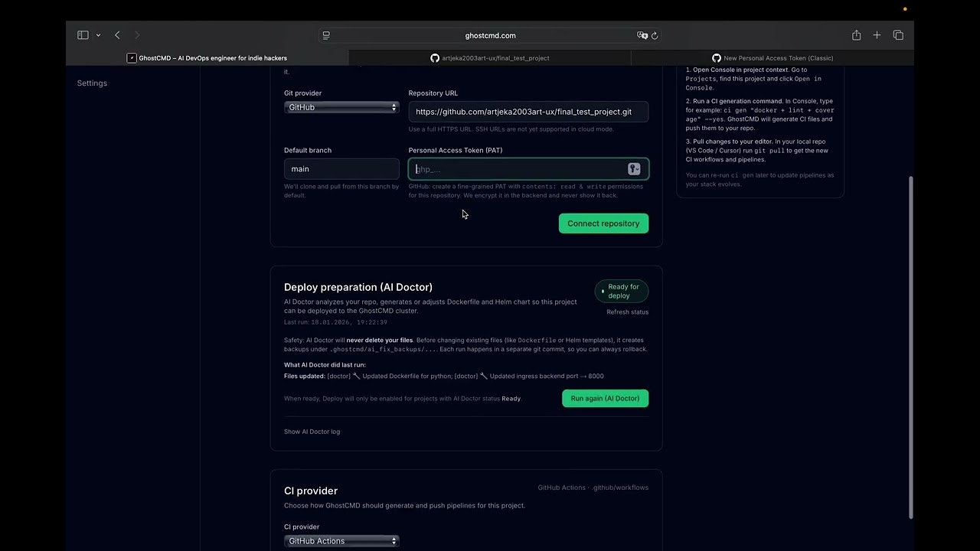This screenshot has width=980, height=551.
Task: Open the Git provider dropdown showing GitHub
Action: 341,107
